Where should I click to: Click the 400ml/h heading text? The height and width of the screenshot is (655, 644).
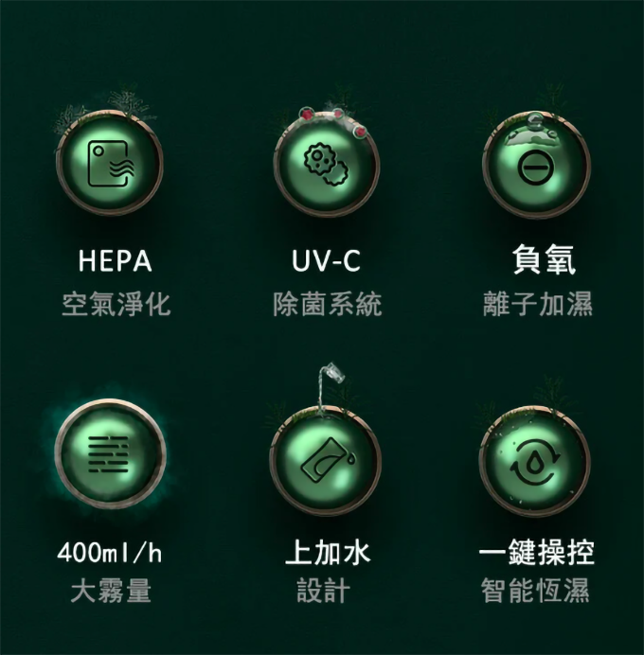pyautogui.click(x=110, y=553)
